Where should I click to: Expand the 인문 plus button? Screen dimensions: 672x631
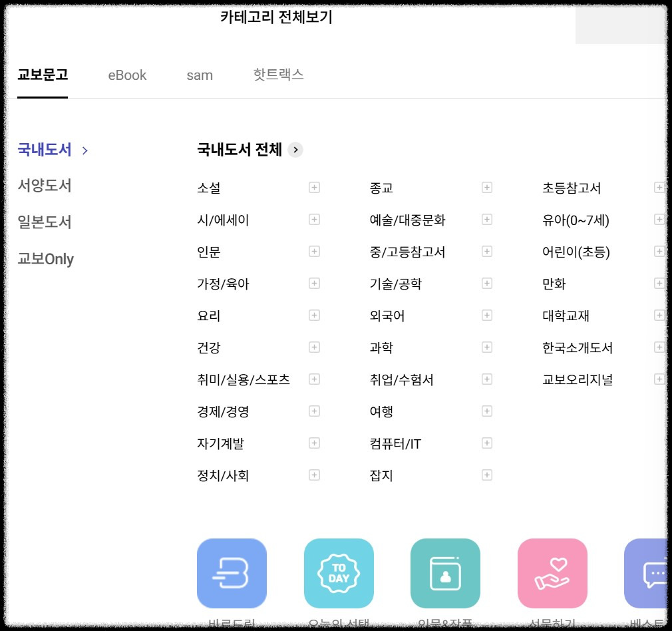(x=314, y=251)
